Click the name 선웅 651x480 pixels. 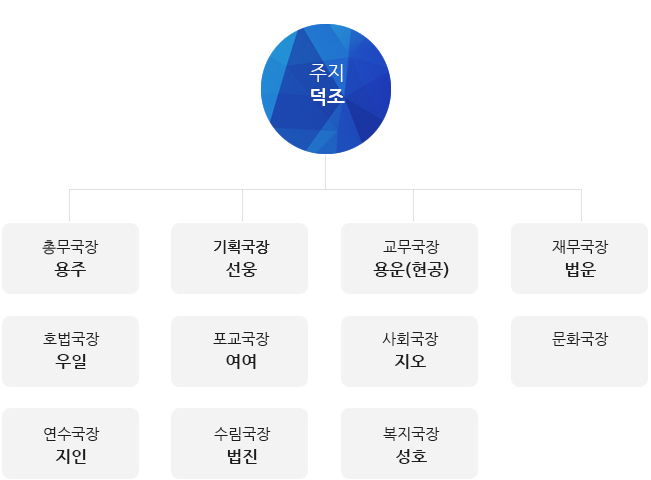pyautogui.click(x=241, y=270)
